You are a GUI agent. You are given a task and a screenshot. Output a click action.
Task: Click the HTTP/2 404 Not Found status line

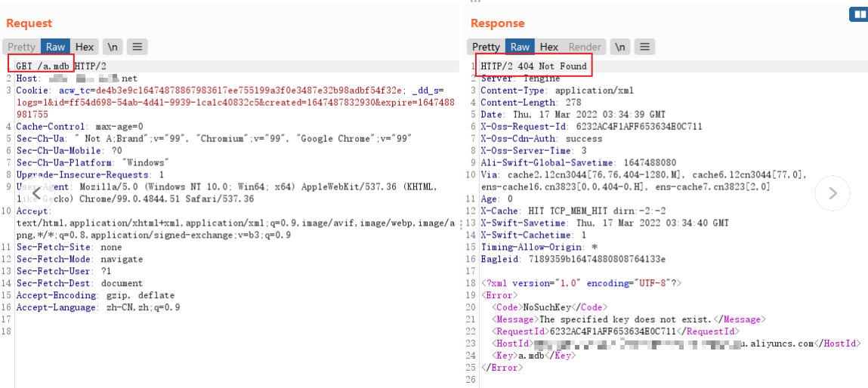point(533,66)
